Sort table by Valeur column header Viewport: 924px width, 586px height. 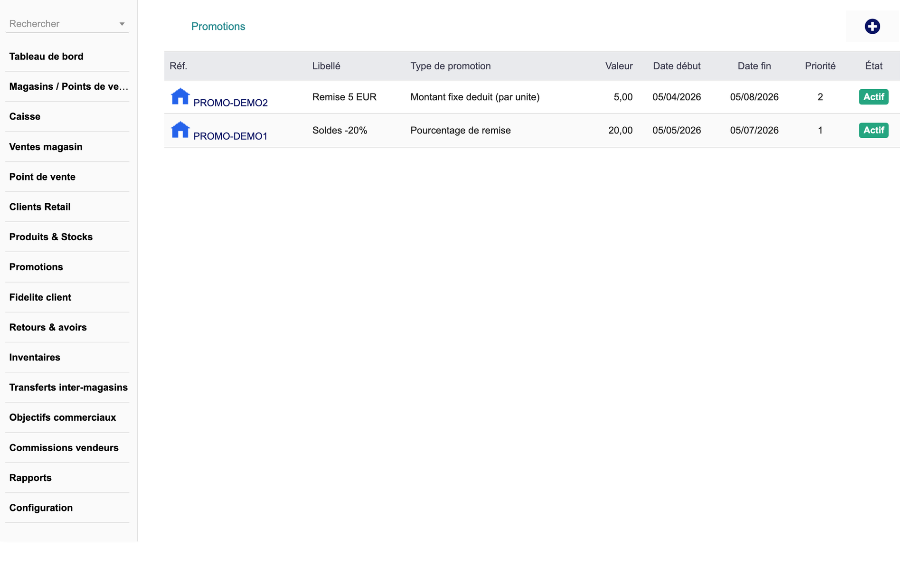point(618,66)
